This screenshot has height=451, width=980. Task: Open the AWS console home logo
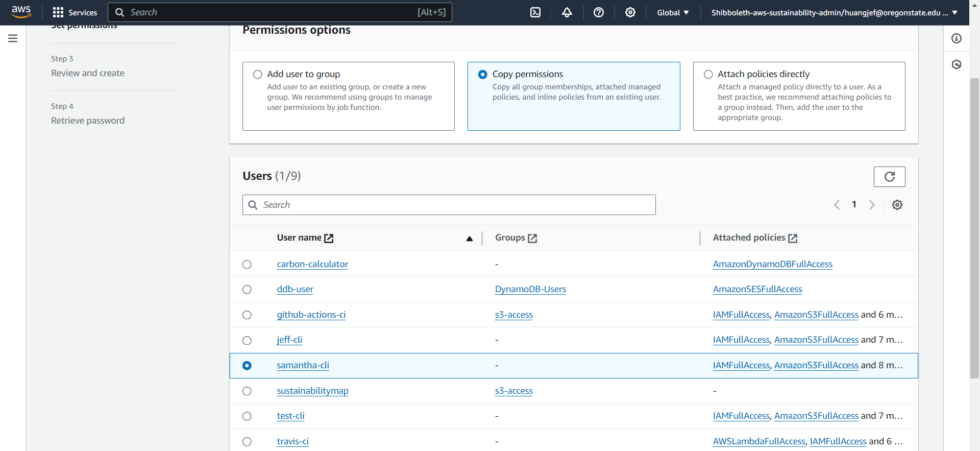tap(21, 12)
